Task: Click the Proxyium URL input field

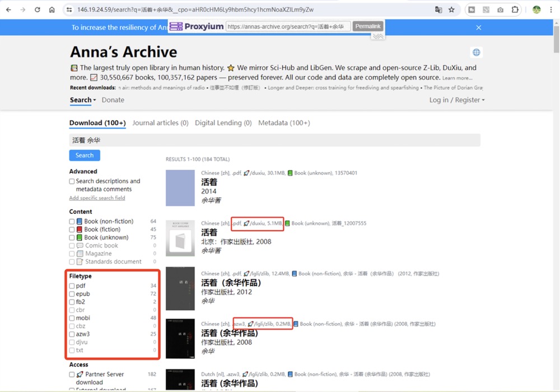Action: click(x=288, y=26)
